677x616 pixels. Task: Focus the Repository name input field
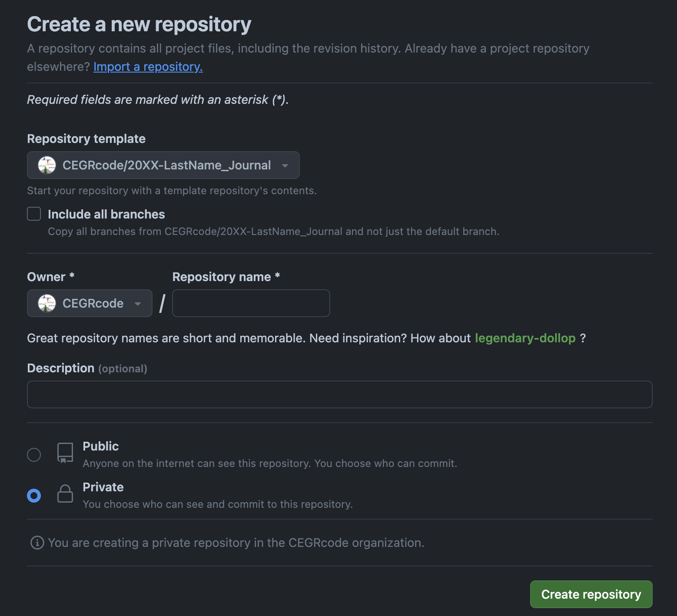pyautogui.click(x=251, y=303)
